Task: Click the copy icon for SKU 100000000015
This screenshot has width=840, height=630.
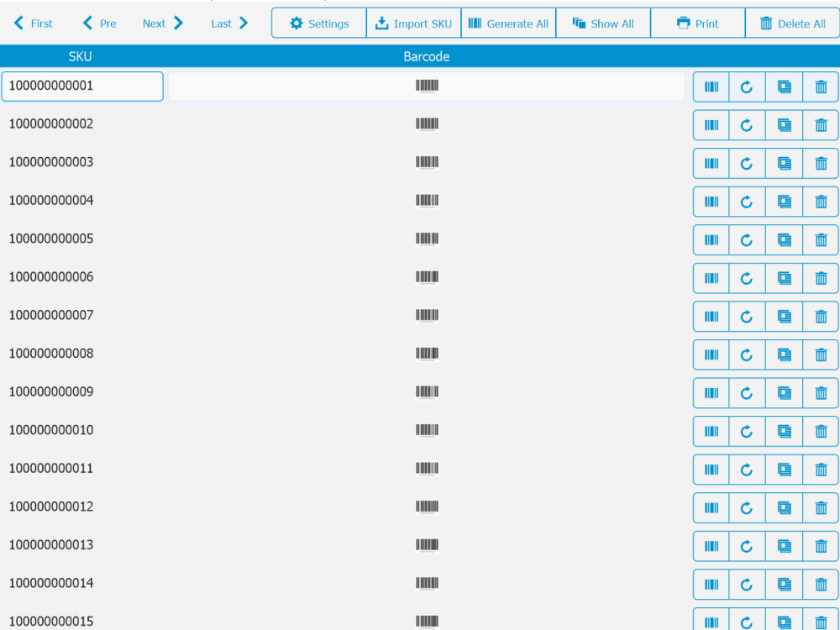Action: click(x=784, y=622)
